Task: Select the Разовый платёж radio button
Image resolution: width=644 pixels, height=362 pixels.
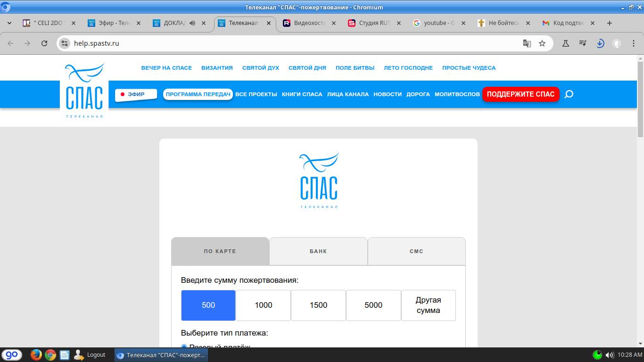Action: pyautogui.click(x=184, y=346)
